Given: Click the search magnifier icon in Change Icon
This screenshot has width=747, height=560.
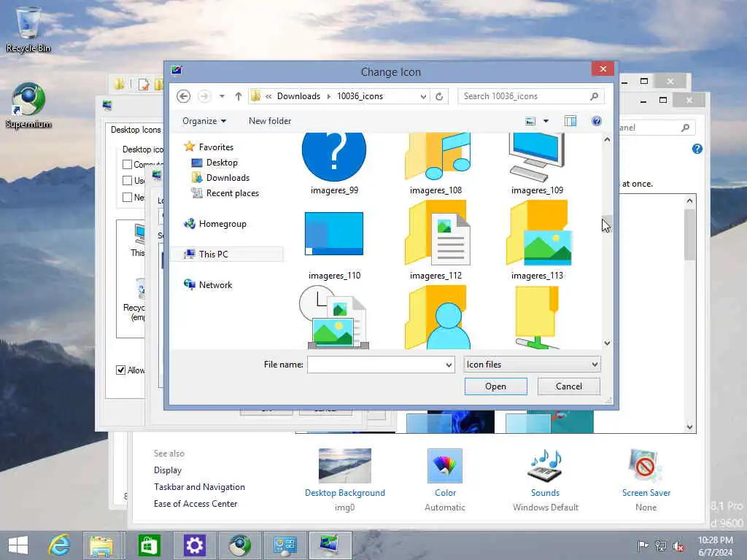Looking at the screenshot, I should pyautogui.click(x=594, y=96).
